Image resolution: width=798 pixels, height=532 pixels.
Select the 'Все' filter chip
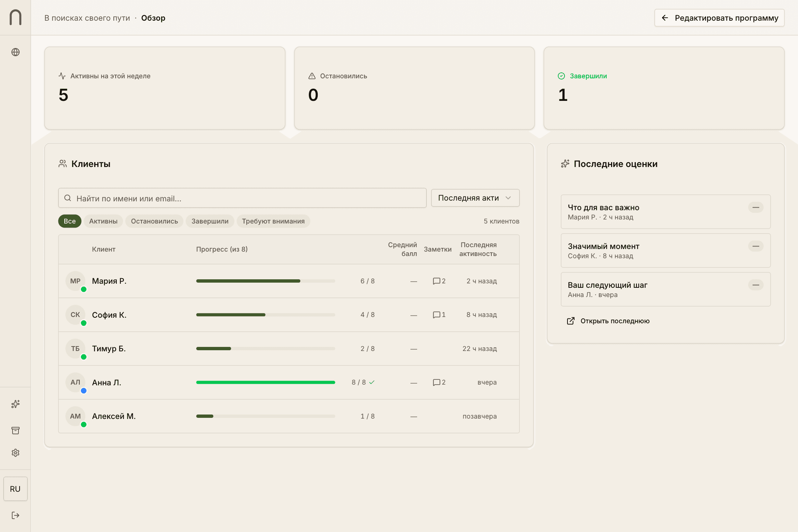coord(69,221)
